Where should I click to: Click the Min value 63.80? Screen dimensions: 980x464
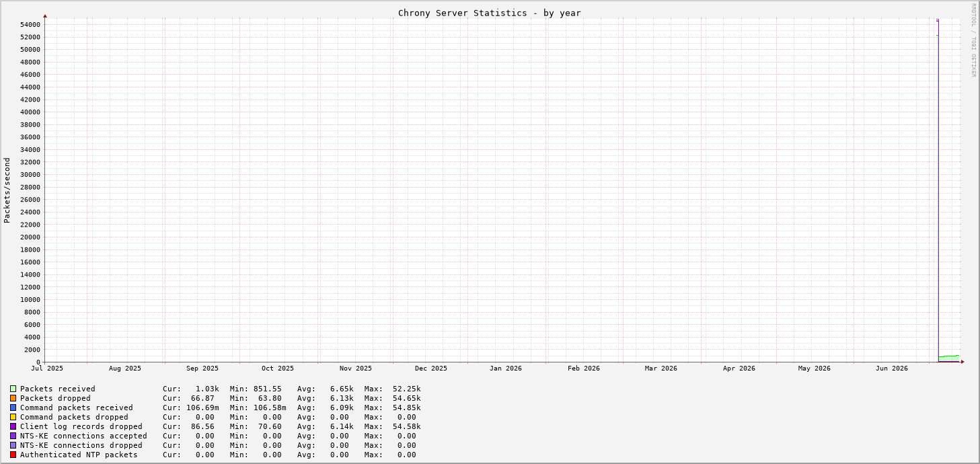[270, 398]
